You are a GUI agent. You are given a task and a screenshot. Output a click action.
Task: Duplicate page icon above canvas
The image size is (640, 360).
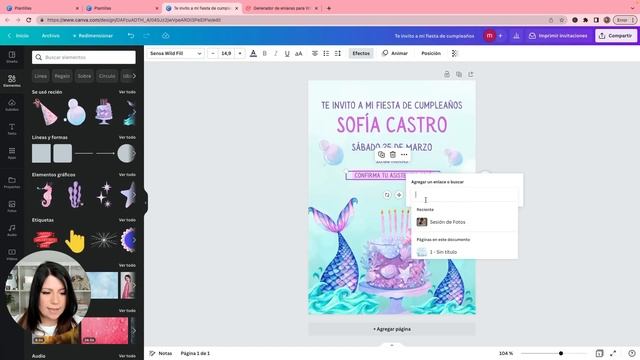tap(459, 74)
